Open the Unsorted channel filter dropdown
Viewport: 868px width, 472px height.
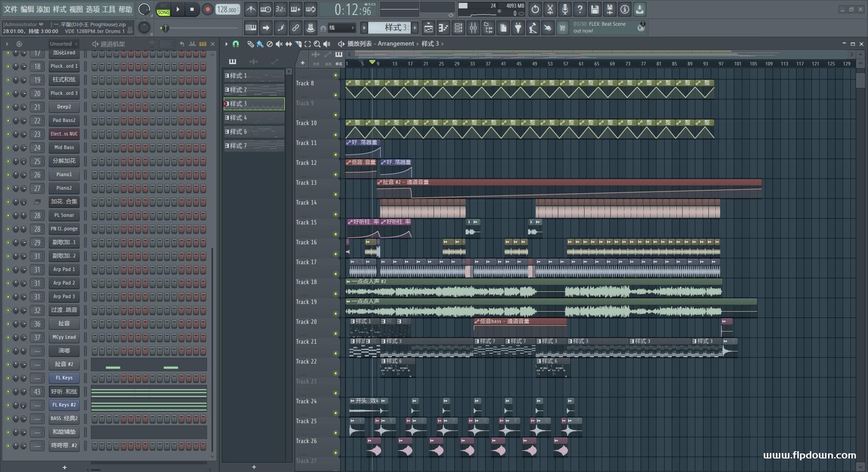tap(63, 44)
